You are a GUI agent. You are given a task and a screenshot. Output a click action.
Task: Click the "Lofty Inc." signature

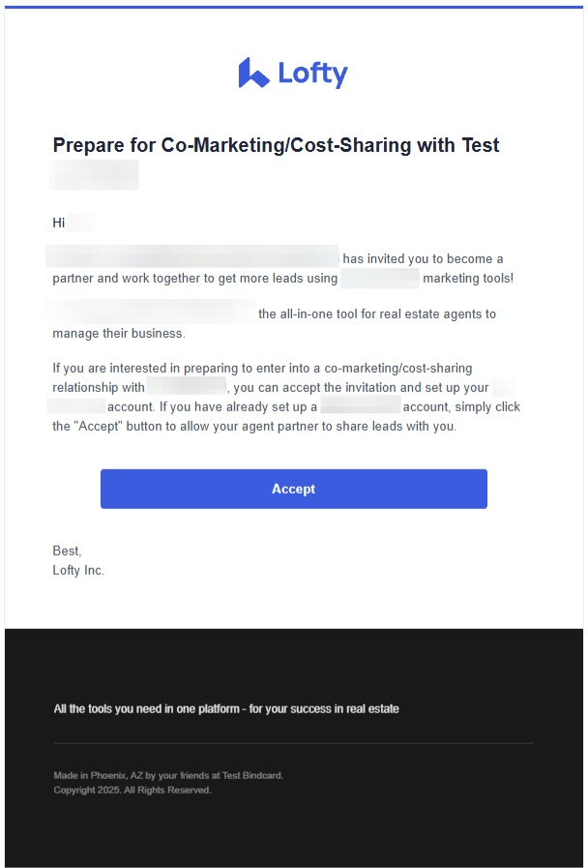(x=78, y=570)
